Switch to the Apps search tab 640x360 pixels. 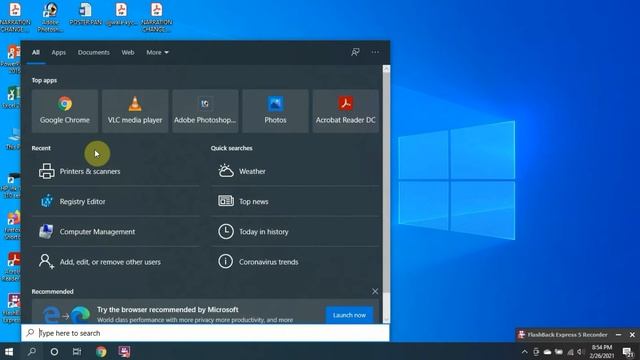point(58,52)
